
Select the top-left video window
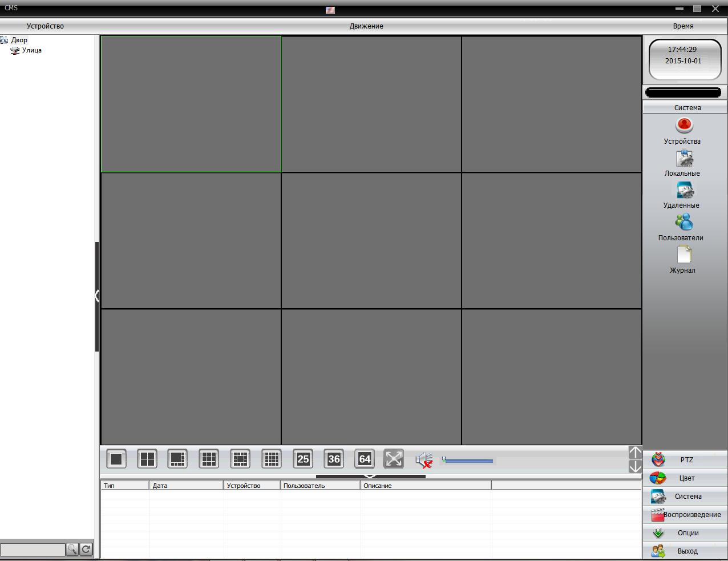(191, 104)
